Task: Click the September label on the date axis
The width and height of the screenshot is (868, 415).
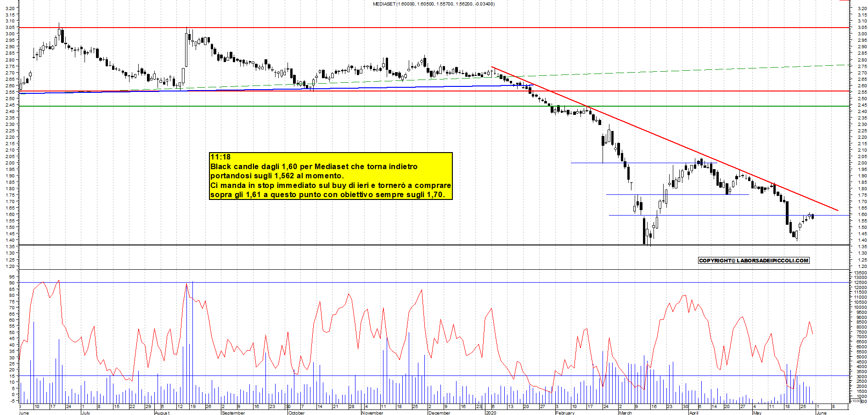Action: coord(233,413)
